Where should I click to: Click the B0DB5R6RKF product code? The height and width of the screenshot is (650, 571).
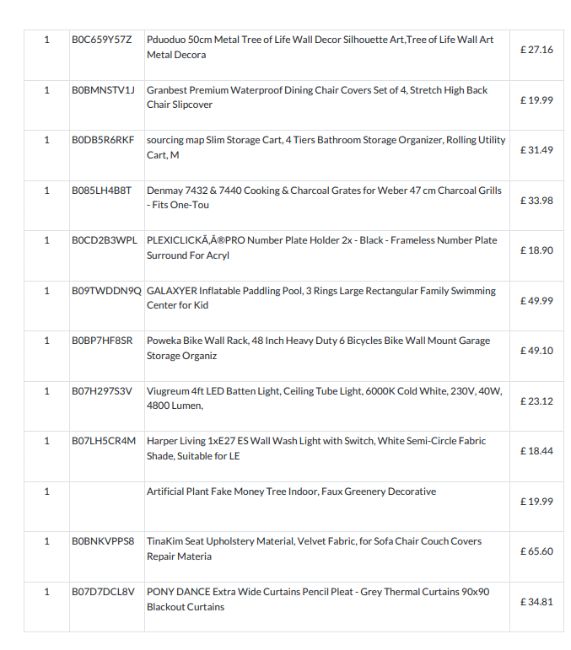tap(103, 140)
